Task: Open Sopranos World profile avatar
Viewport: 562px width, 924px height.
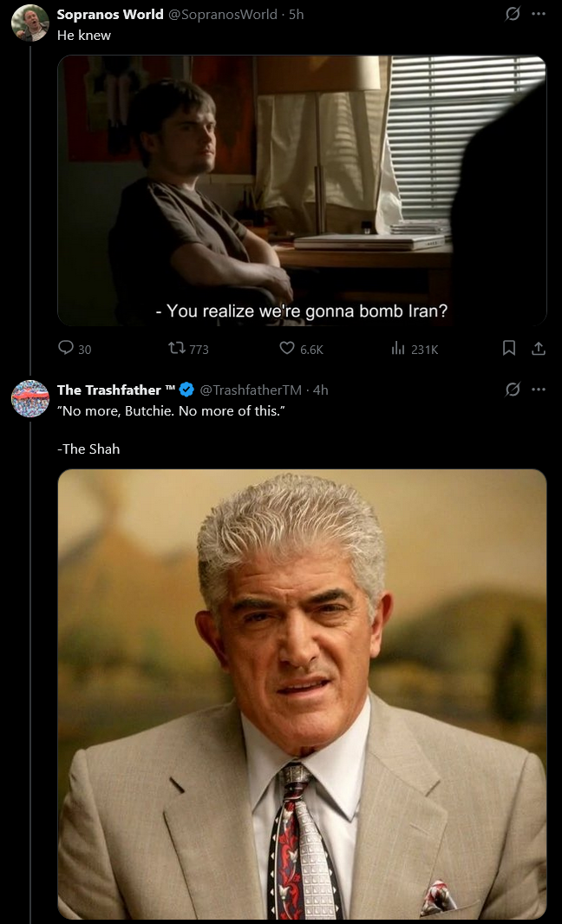Action: click(30, 23)
